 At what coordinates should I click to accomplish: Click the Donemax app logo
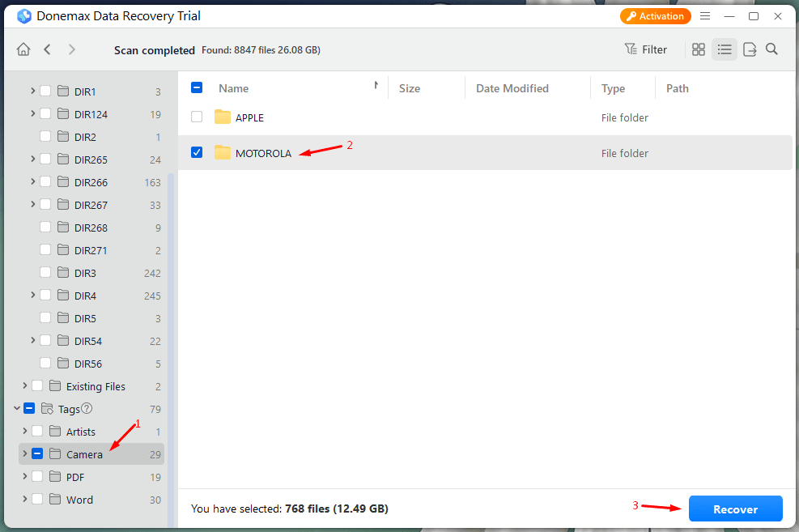click(x=24, y=16)
